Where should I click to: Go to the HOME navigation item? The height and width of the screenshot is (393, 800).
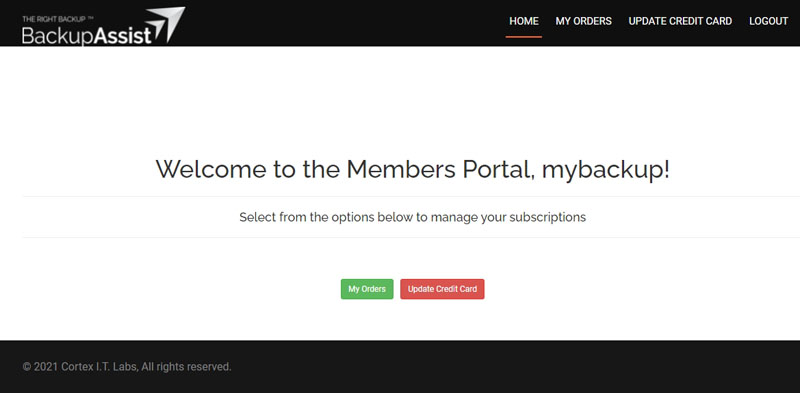pos(523,21)
